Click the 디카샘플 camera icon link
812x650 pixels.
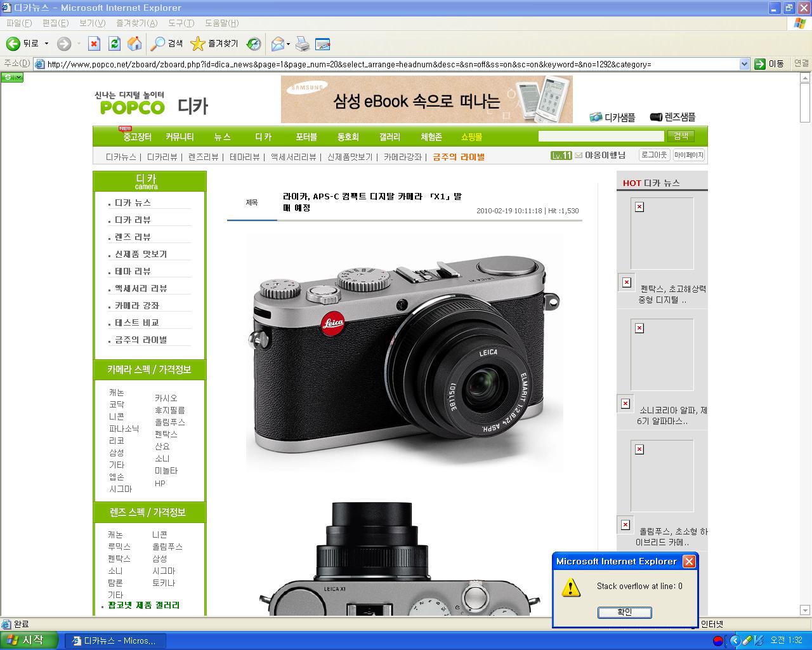tap(612, 117)
